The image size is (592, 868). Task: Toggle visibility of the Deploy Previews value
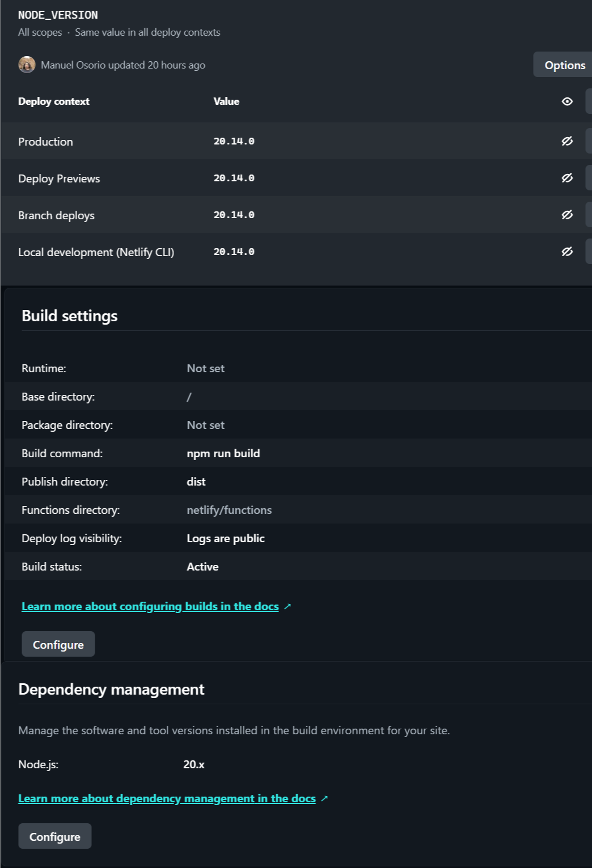[567, 178]
